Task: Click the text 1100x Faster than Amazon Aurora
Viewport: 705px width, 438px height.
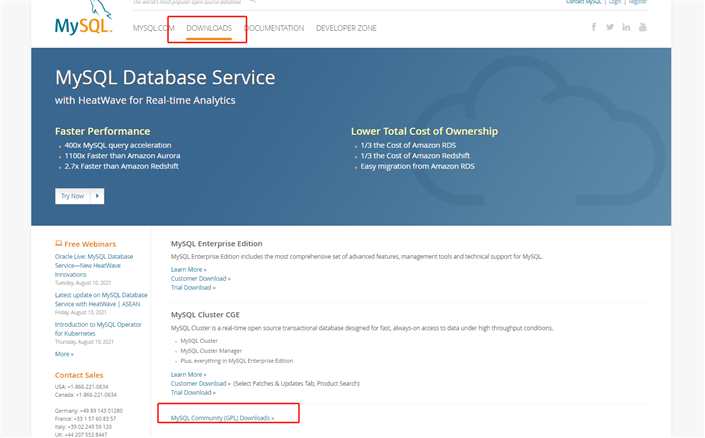Action: [122, 156]
